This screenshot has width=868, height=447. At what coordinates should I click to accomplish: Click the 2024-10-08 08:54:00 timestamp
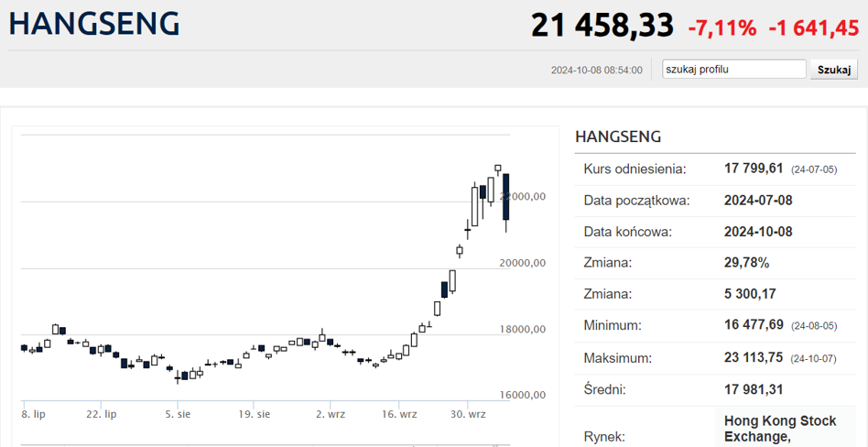pyautogui.click(x=596, y=71)
